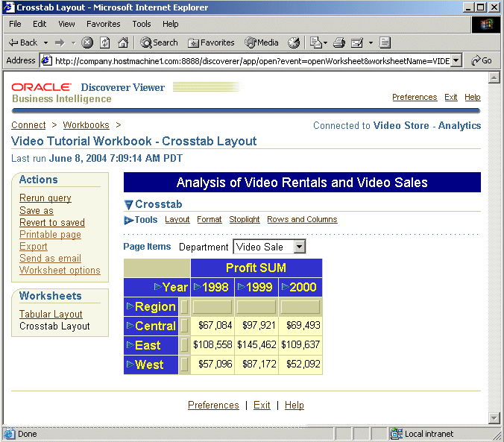Screen dimensions: 504x442
Task: Click the top Exit link
Action: click(450, 97)
